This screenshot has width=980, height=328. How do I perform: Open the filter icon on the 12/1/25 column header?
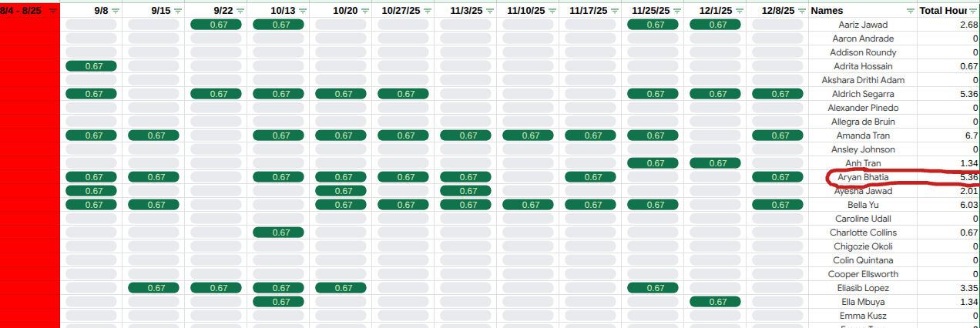point(740,11)
